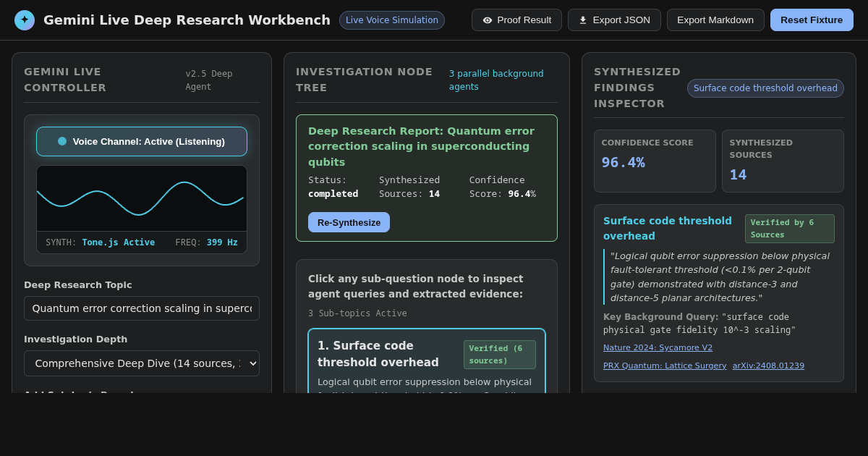Viewport: 868px width, 456px height.
Task: Click the Status: completed text
Action: (x=333, y=187)
